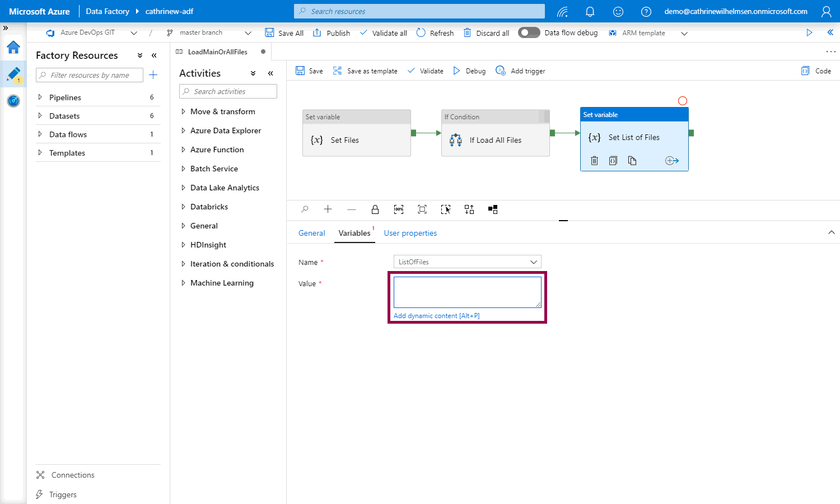Clone the Set List of Files activity

[632, 161]
